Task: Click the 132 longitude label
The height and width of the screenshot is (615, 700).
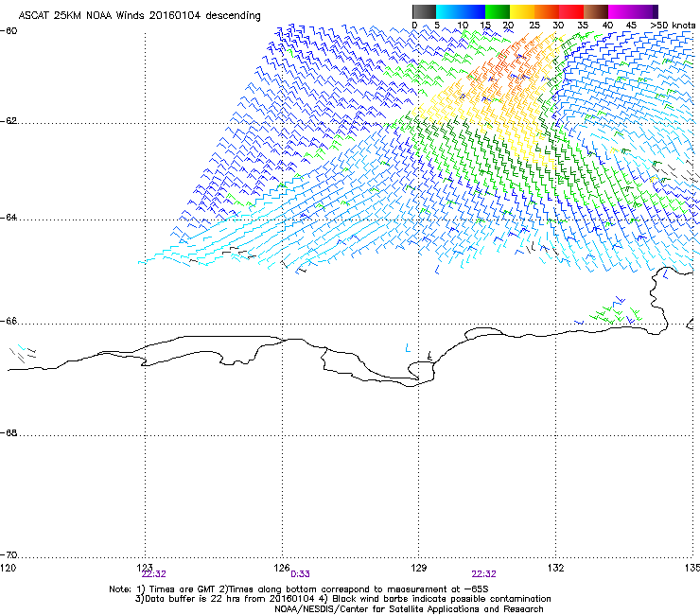Action: (556, 568)
